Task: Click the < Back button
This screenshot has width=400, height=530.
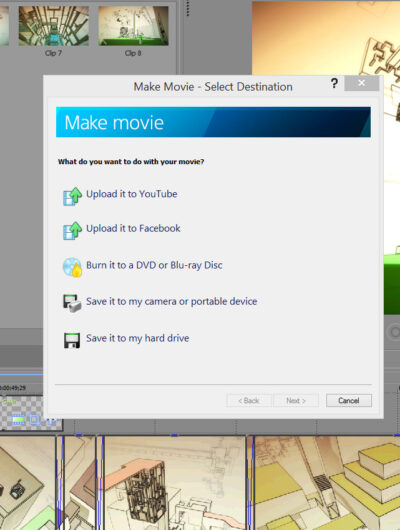Action: coord(249,401)
